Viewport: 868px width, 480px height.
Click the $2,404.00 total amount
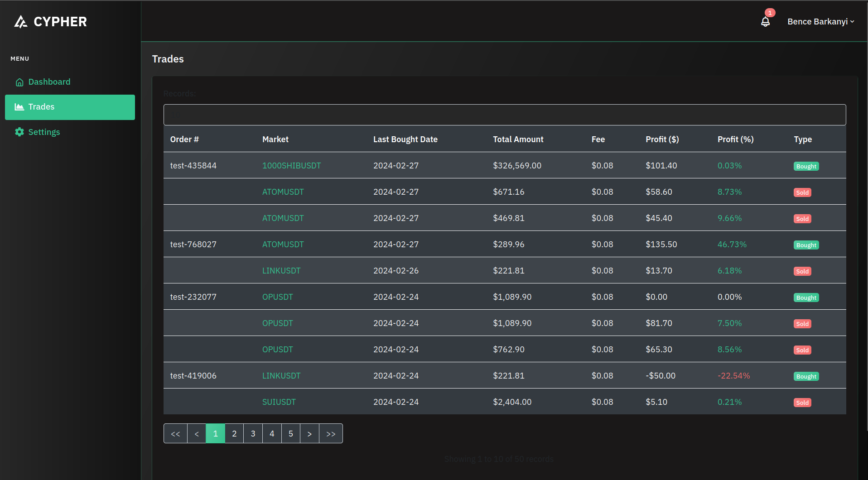click(x=512, y=402)
